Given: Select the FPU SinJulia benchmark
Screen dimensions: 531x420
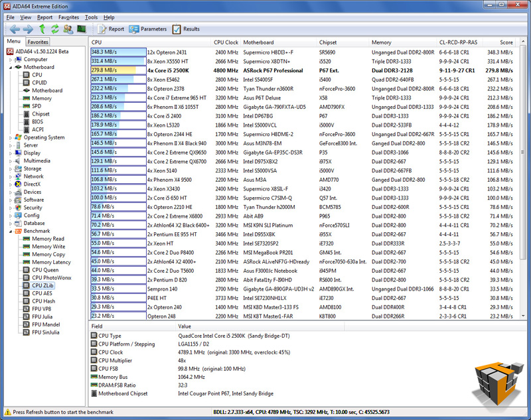Looking at the screenshot, I should (x=45, y=332).
